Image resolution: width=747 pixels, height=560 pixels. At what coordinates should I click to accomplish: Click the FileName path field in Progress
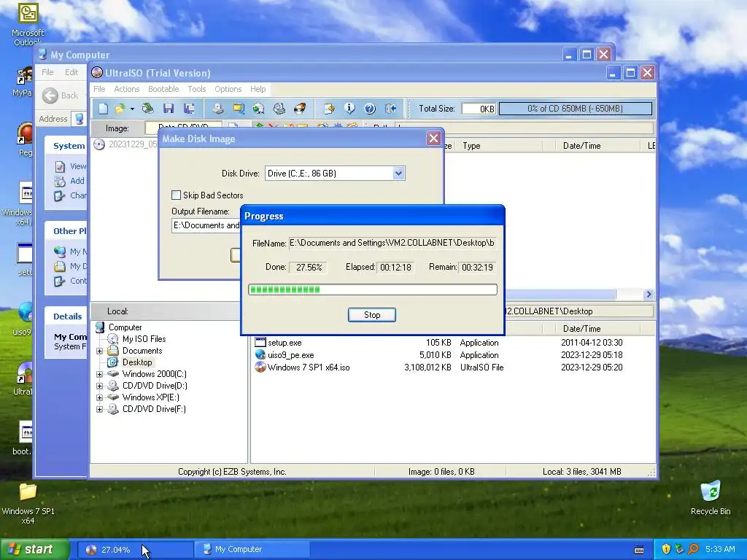pos(392,243)
